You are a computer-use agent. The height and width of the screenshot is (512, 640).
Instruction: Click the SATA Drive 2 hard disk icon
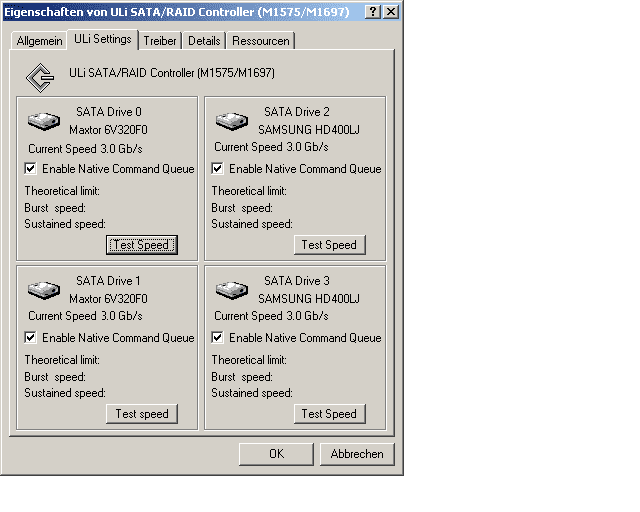(x=232, y=121)
